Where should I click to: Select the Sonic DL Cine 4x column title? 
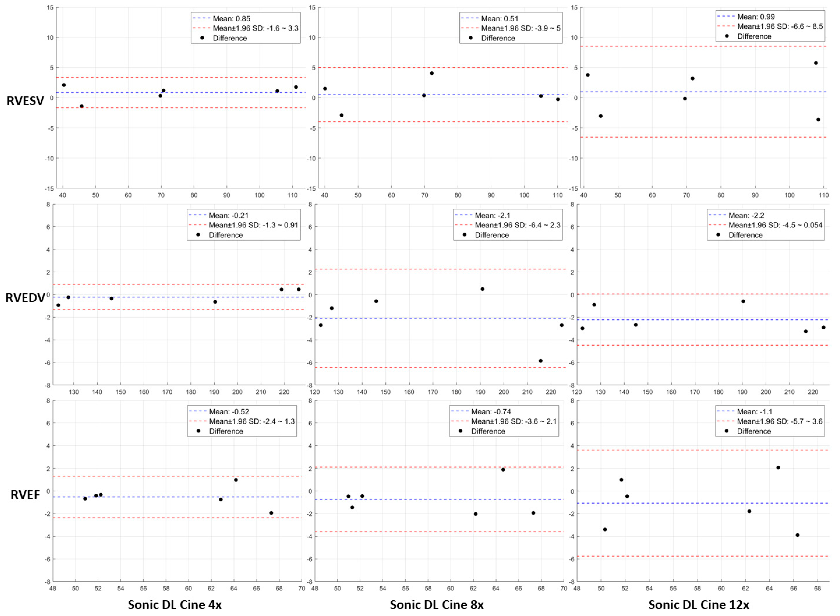pyautogui.click(x=175, y=605)
